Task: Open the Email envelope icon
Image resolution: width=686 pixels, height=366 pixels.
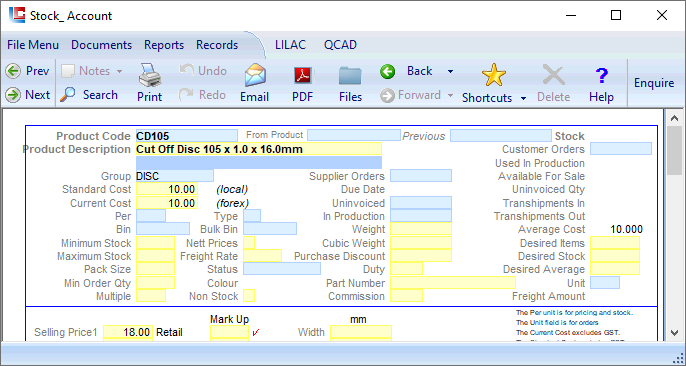Action: [x=255, y=75]
